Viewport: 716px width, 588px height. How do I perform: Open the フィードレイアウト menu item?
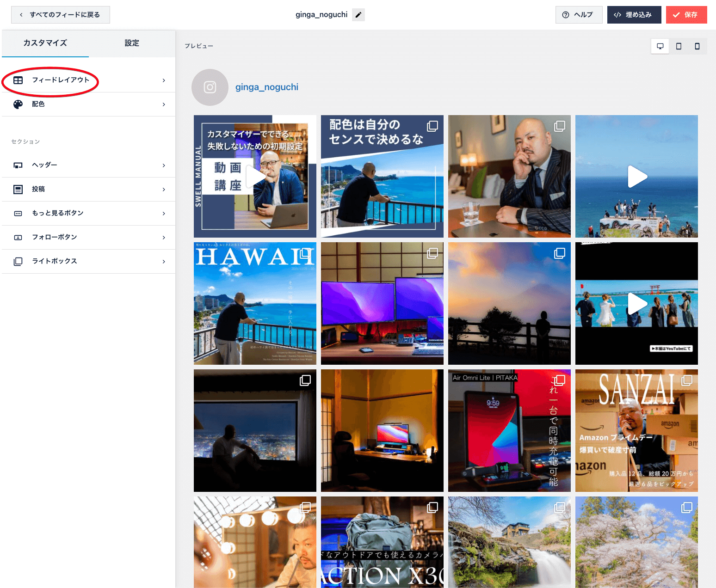click(89, 80)
